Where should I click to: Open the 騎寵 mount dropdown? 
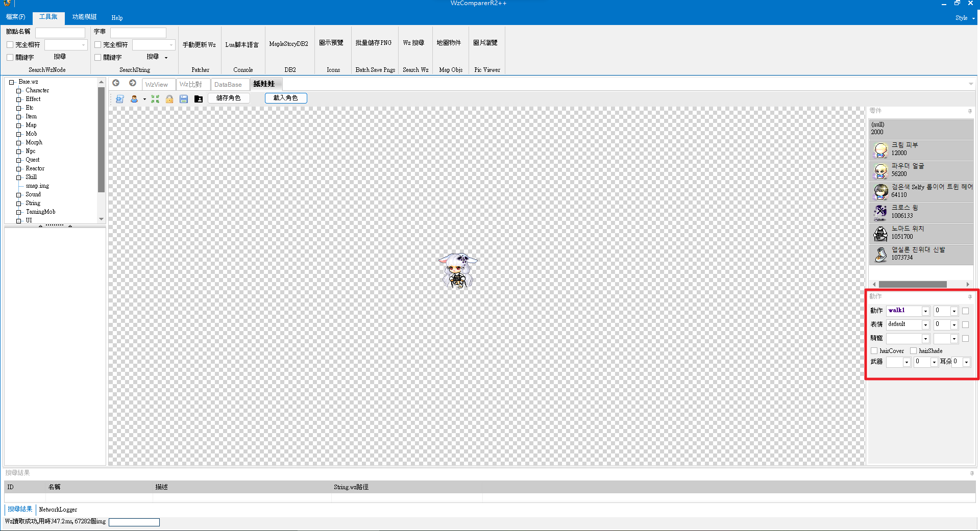pos(925,339)
